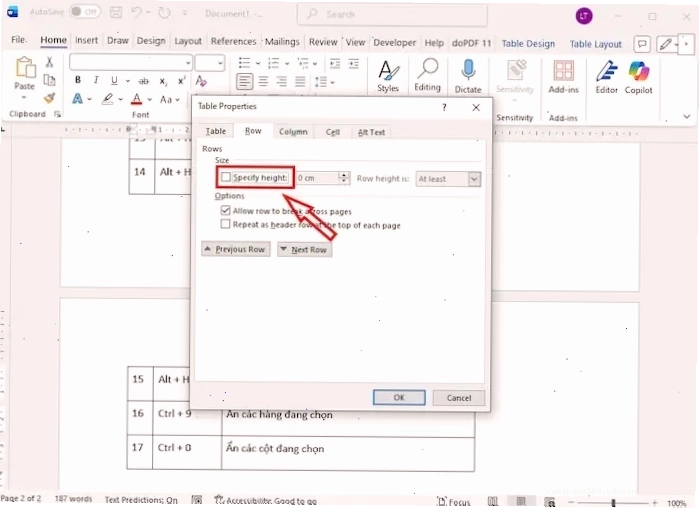Switch to the Column tab
The height and width of the screenshot is (508, 699).
click(x=293, y=132)
